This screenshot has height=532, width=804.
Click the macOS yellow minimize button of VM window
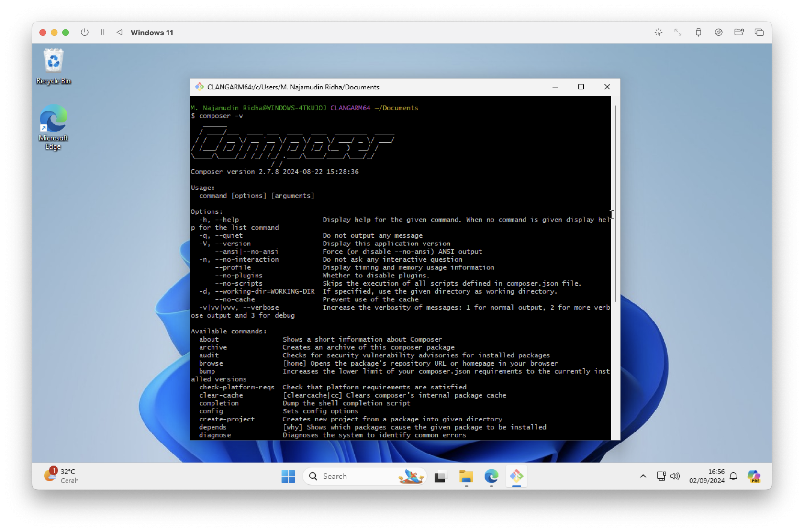54,33
